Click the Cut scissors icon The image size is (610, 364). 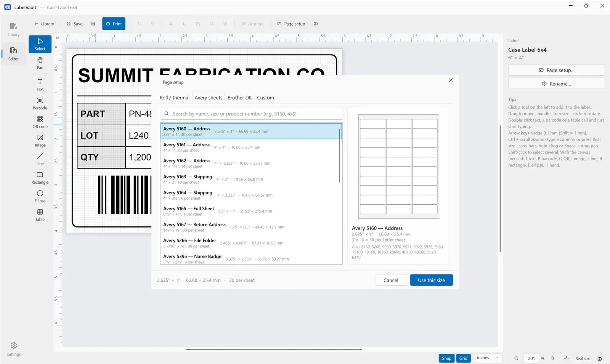[171, 24]
